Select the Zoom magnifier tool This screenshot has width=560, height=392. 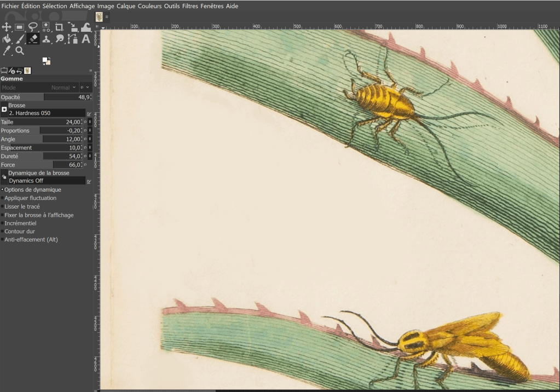click(x=20, y=51)
